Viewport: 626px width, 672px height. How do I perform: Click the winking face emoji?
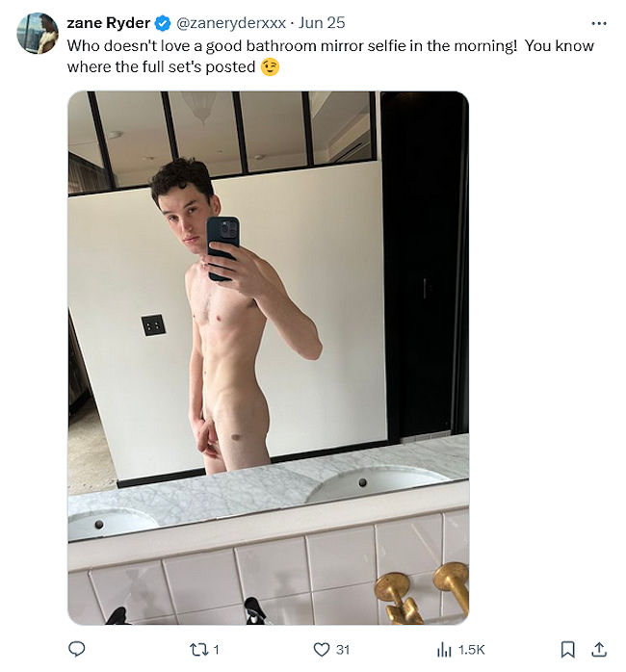[x=270, y=66]
